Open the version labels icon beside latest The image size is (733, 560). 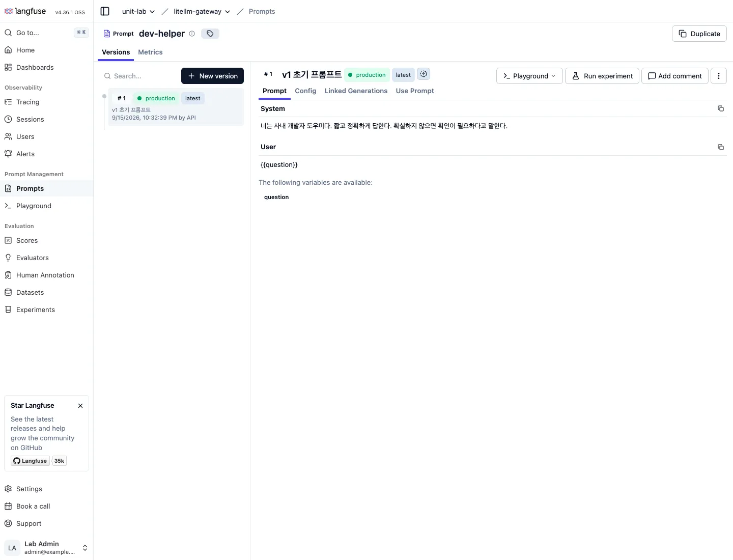(424, 74)
